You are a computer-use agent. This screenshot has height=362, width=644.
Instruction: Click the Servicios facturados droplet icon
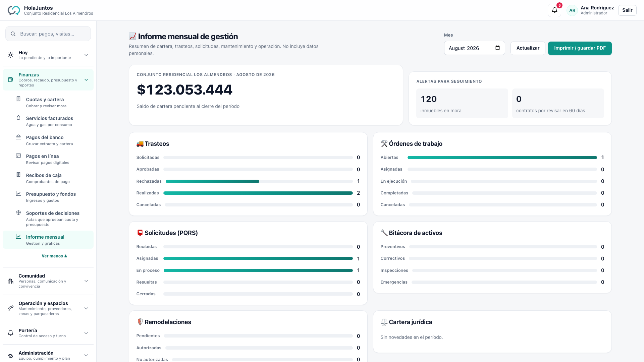[18, 118]
